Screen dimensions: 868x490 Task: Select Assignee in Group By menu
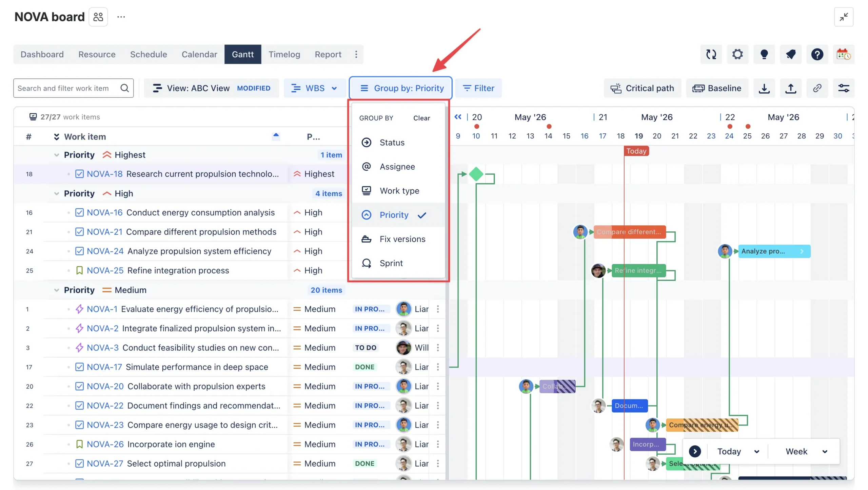click(x=398, y=167)
